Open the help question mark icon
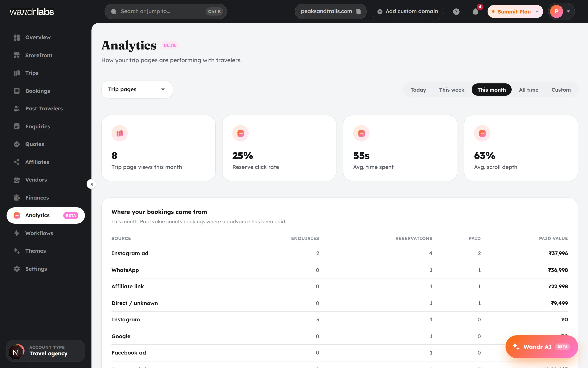This screenshot has height=368, width=588. pos(456,11)
